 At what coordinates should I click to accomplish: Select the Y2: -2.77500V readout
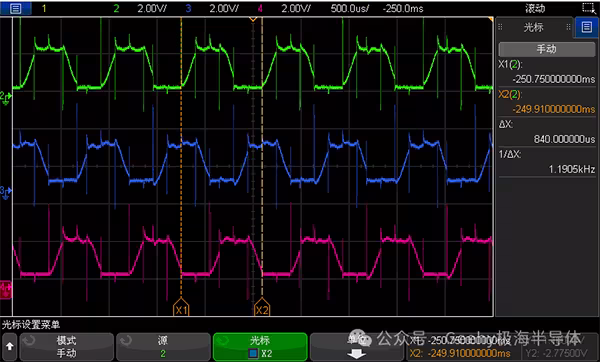coord(556,353)
